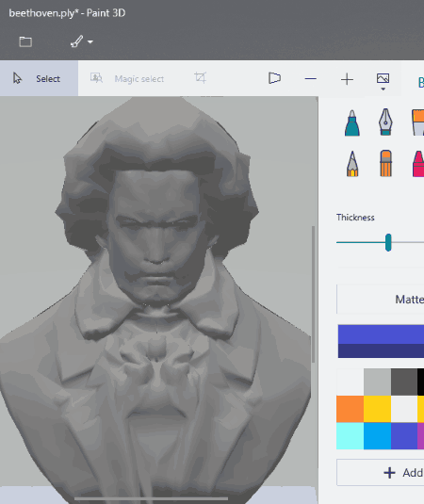Screen dimensions: 424x504
Task: Click the canvas vertical scrollbar
Action: click(x=314, y=294)
